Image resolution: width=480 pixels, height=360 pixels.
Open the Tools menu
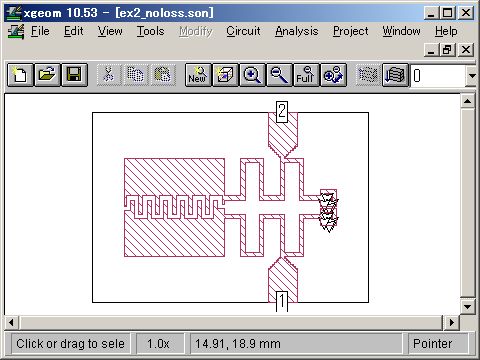[x=151, y=31]
